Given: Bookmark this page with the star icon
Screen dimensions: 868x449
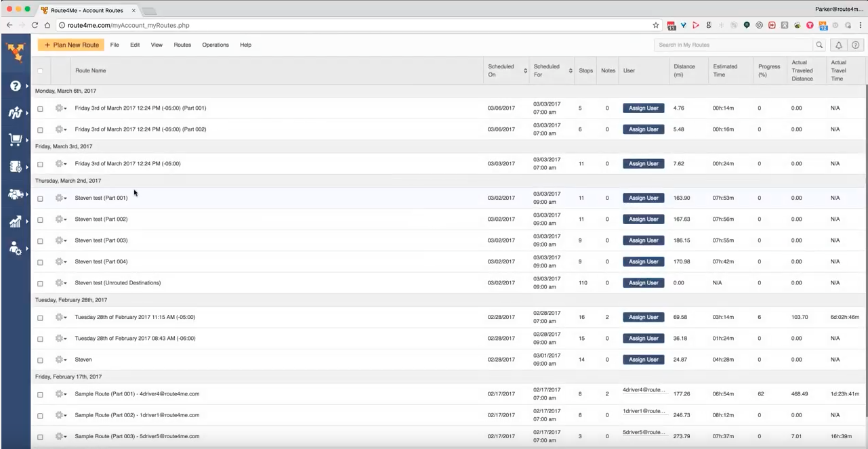Looking at the screenshot, I should tap(656, 25).
